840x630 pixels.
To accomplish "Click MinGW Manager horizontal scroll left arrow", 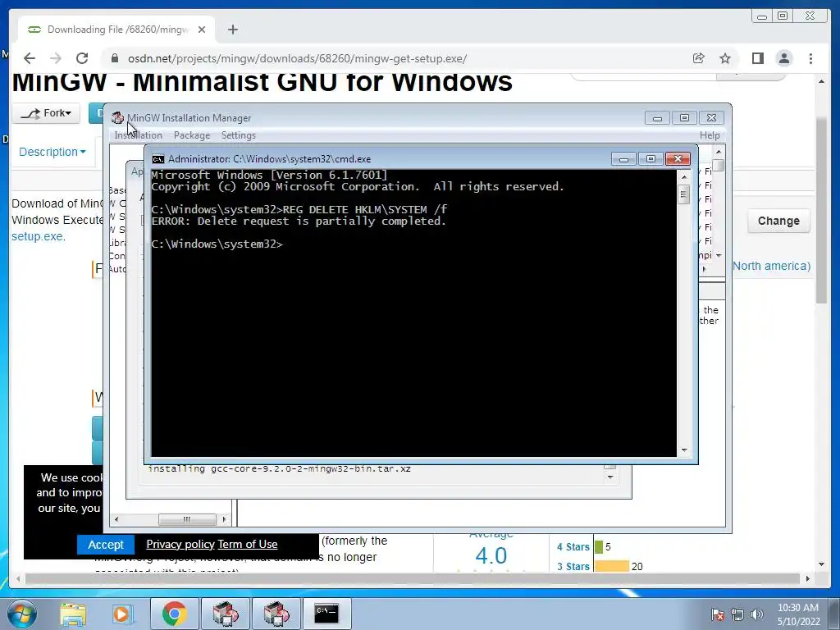I will [116, 519].
